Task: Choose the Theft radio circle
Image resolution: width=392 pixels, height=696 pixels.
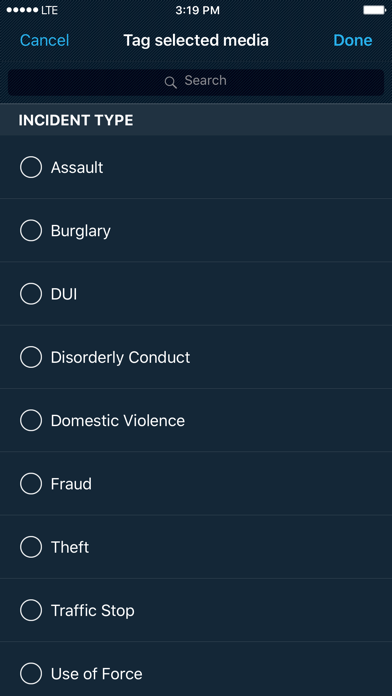Action: coord(31,547)
